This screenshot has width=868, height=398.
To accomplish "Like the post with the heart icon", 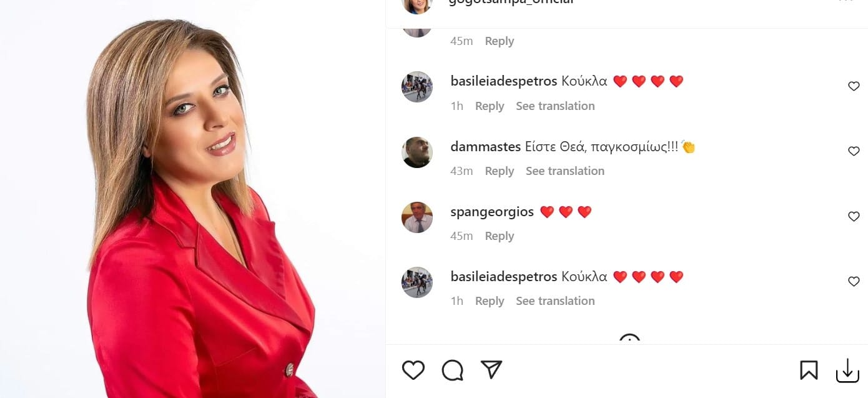I will (413, 370).
